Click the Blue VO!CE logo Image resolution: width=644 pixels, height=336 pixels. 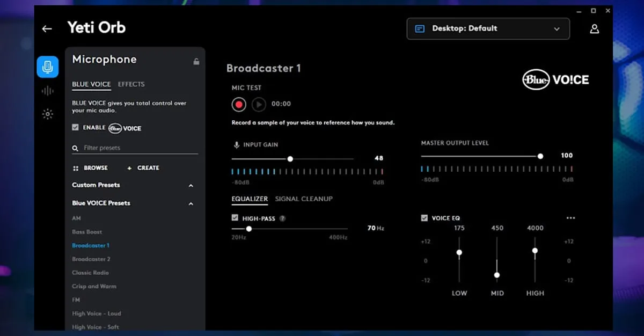coord(555,80)
